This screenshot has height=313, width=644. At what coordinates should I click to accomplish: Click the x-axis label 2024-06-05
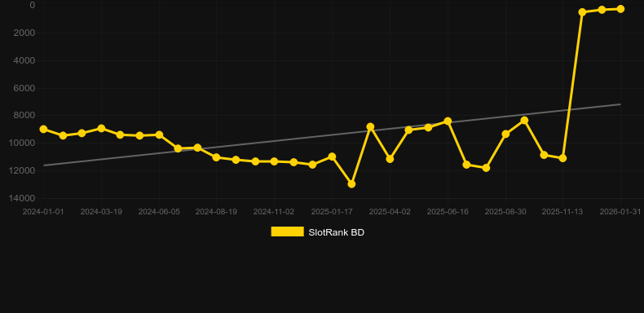tap(159, 212)
